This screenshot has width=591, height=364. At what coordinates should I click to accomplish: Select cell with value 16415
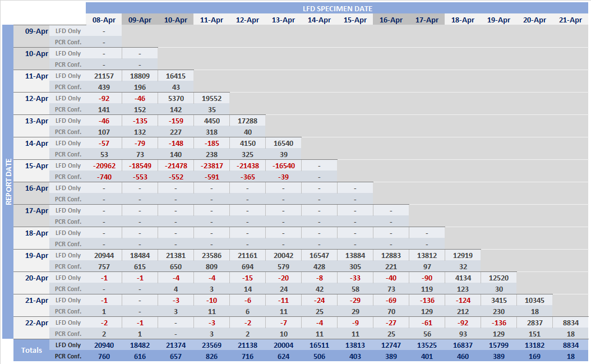[176, 76]
